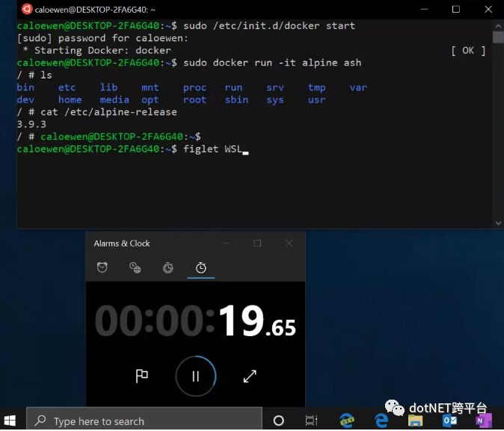Click the 'root' directory listing
Viewport: 504px width, 431px height.
tap(194, 99)
